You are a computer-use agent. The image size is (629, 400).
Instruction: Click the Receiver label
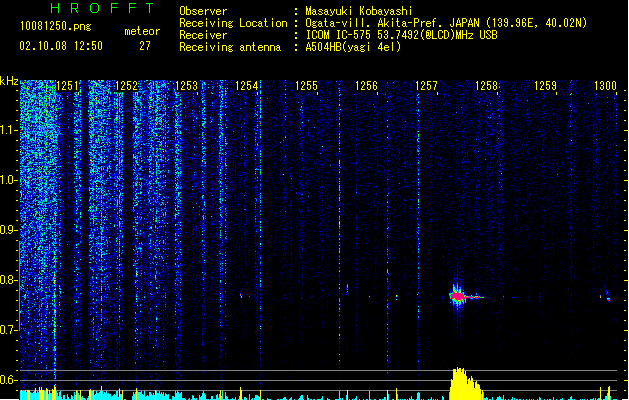[203, 35]
